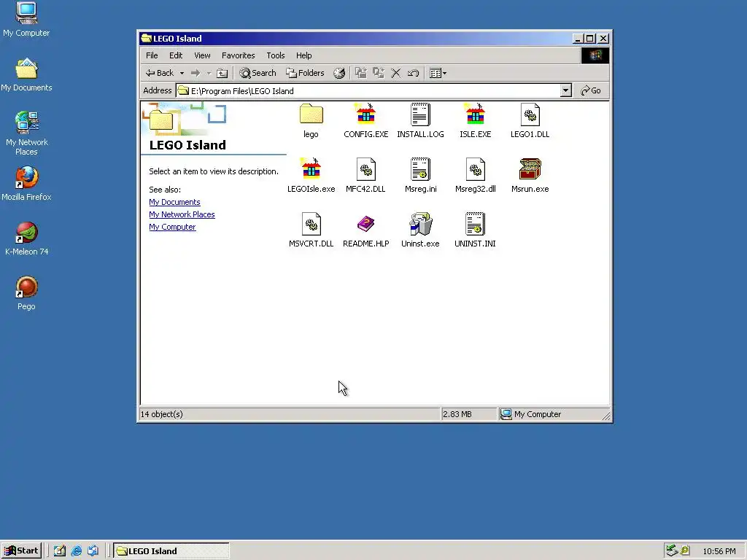This screenshot has width=747, height=560.
Task: Click the address bar path field
Action: pos(368,90)
